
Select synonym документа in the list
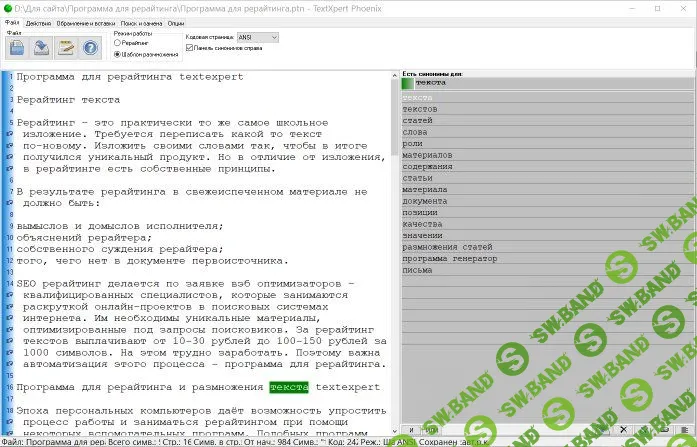click(x=548, y=201)
